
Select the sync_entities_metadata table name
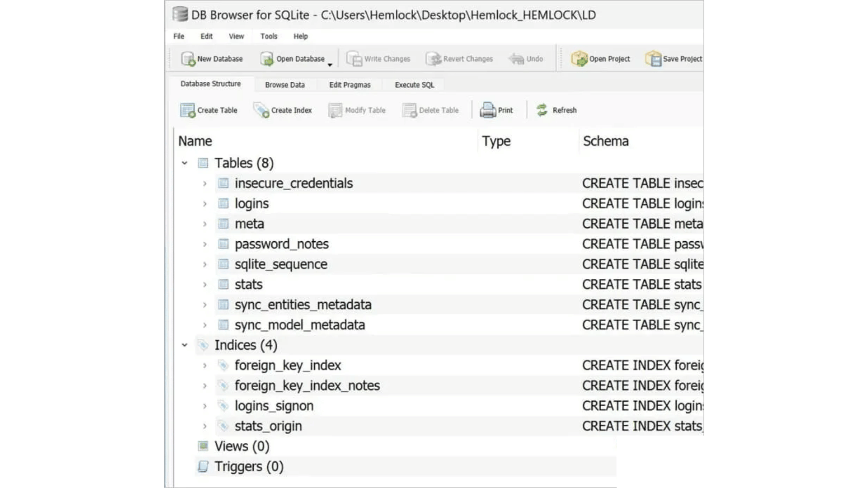click(303, 305)
